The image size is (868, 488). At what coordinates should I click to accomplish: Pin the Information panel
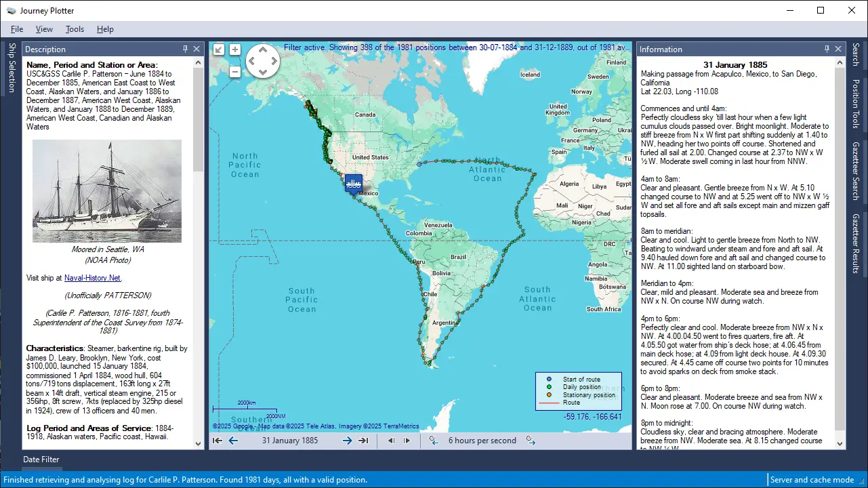[x=827, y=49]
